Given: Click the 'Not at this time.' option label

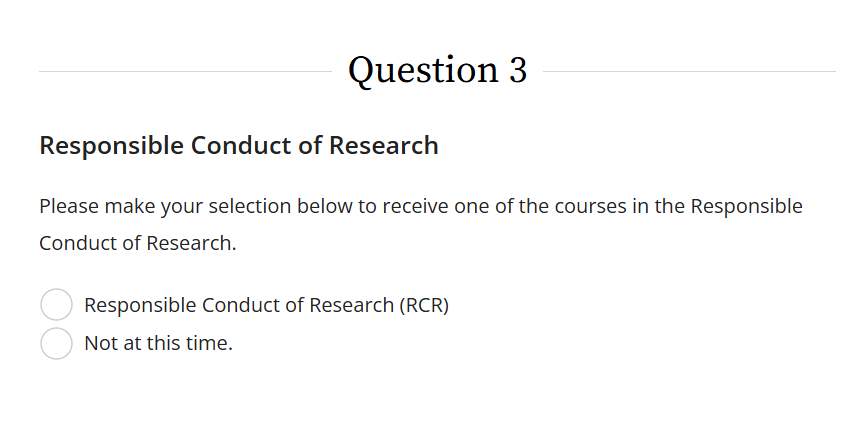Looking at the screenshot, I should click(158, 343).
